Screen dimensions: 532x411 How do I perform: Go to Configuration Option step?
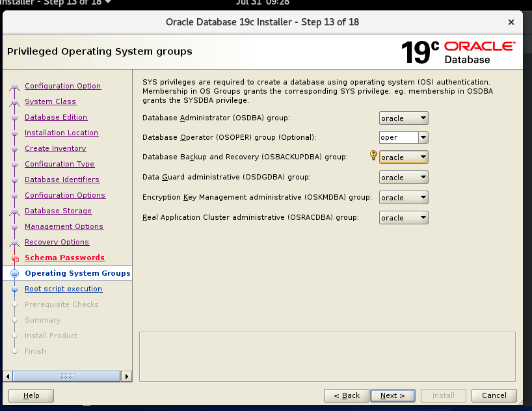click(63, 86)
